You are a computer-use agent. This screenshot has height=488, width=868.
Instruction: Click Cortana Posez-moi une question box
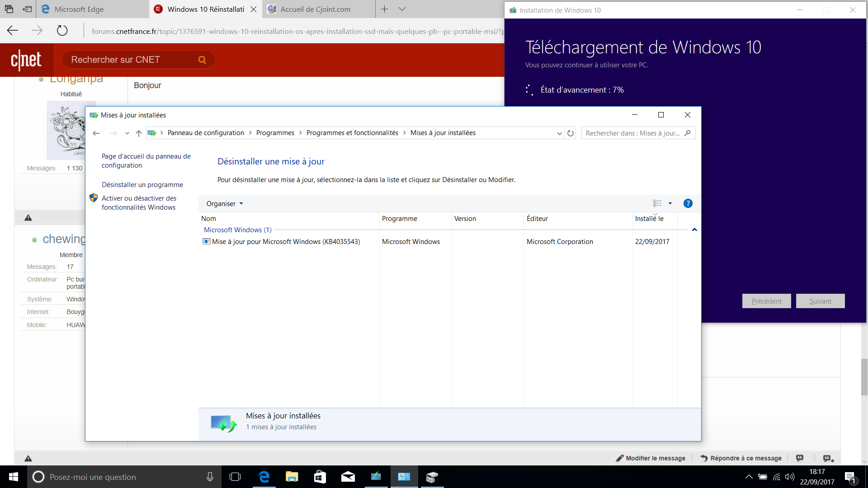tap(124, 477)
